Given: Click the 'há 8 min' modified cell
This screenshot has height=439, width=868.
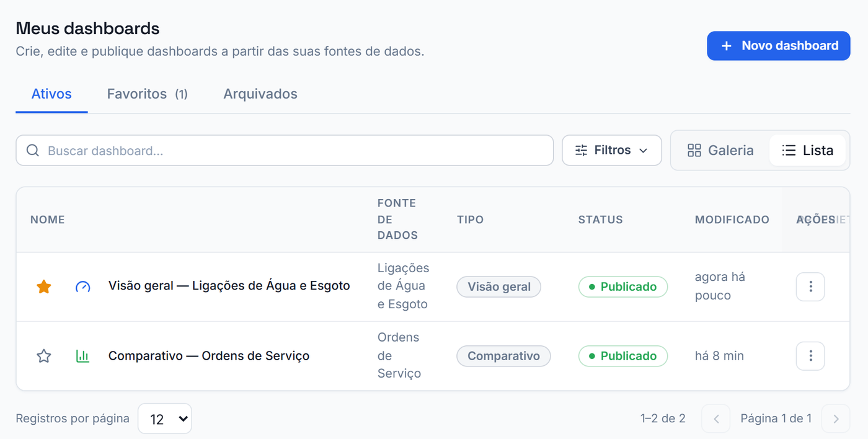Looking at the screenshot, I should tap(719, 356).
